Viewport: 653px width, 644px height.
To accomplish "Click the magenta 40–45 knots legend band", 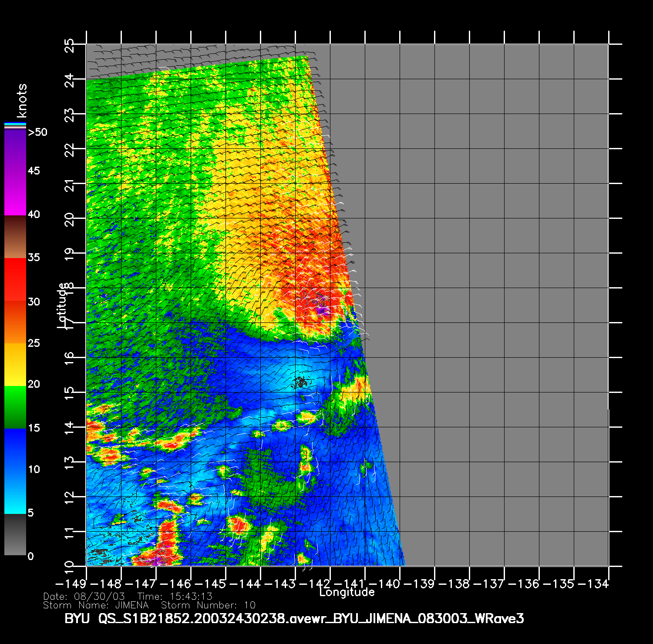I will 15,194.
